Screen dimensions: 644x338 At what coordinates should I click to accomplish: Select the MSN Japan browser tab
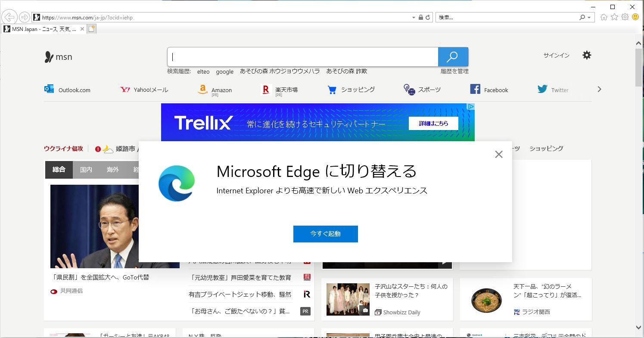point(44,29)
